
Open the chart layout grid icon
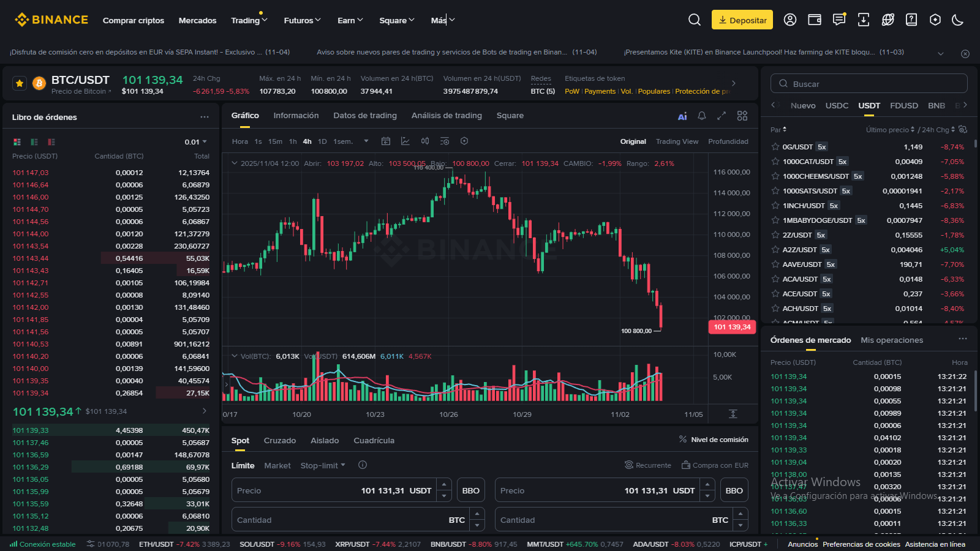pyautogui.click(x=742, y=116)
